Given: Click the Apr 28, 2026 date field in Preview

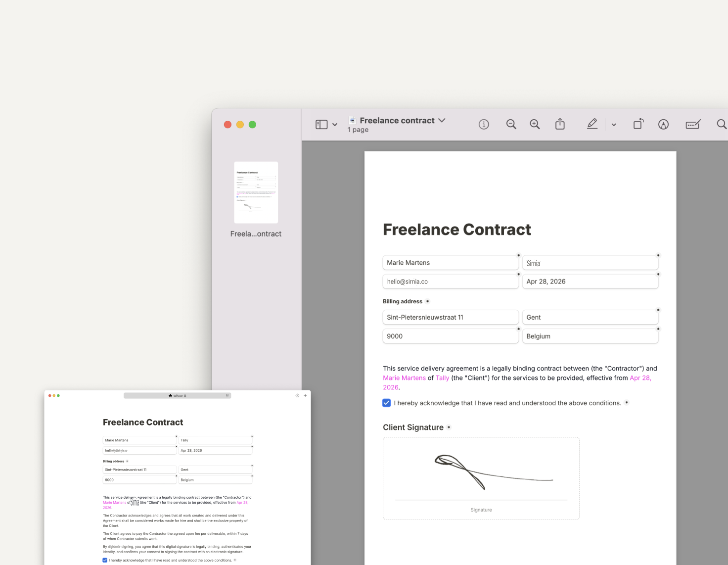Looking at the screenshot, I should 590,282.
